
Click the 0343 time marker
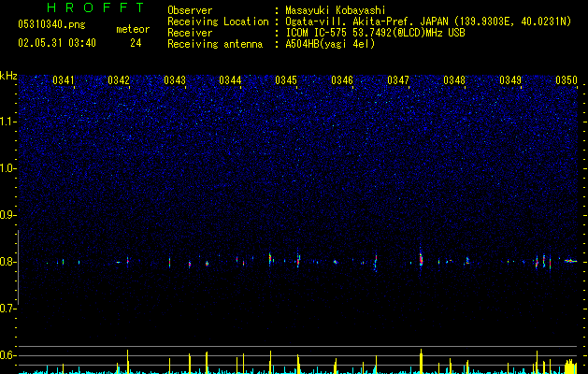175,80
